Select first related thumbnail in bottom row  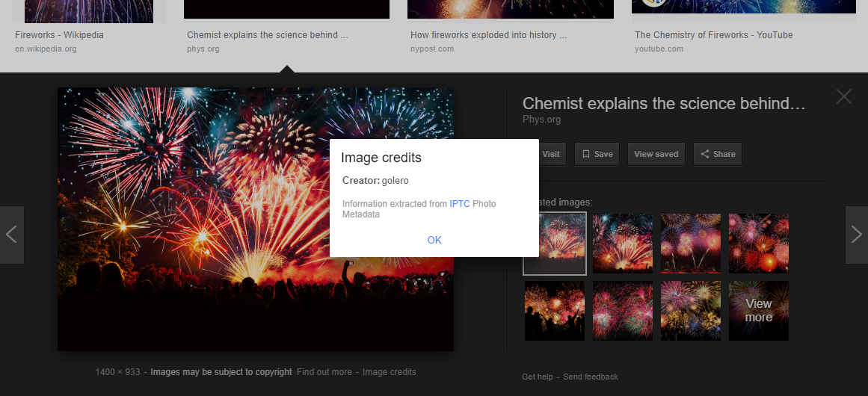pos(554,310)
